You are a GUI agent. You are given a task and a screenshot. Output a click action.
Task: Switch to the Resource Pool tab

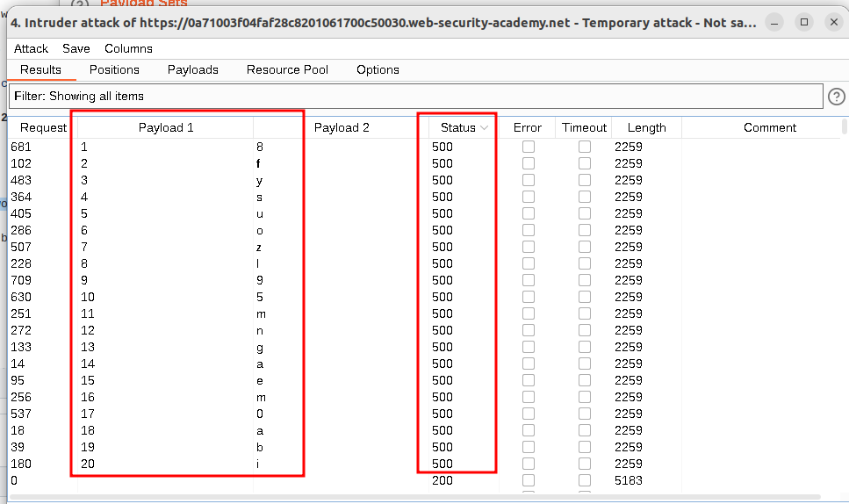(x=287, y=70)
